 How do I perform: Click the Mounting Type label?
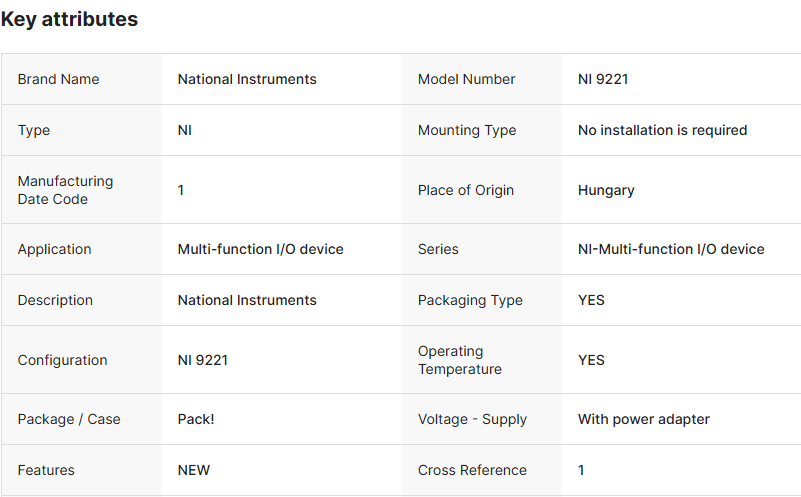click(x=467, y=130)
